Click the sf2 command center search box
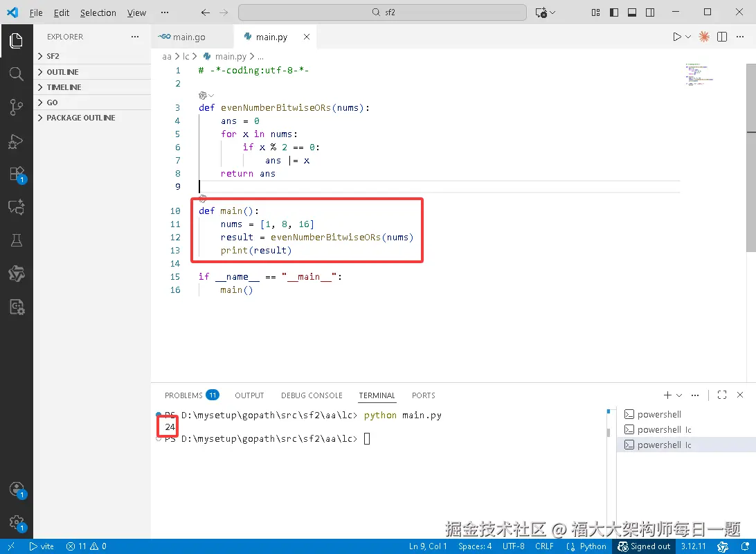 [x=382, y=12]
